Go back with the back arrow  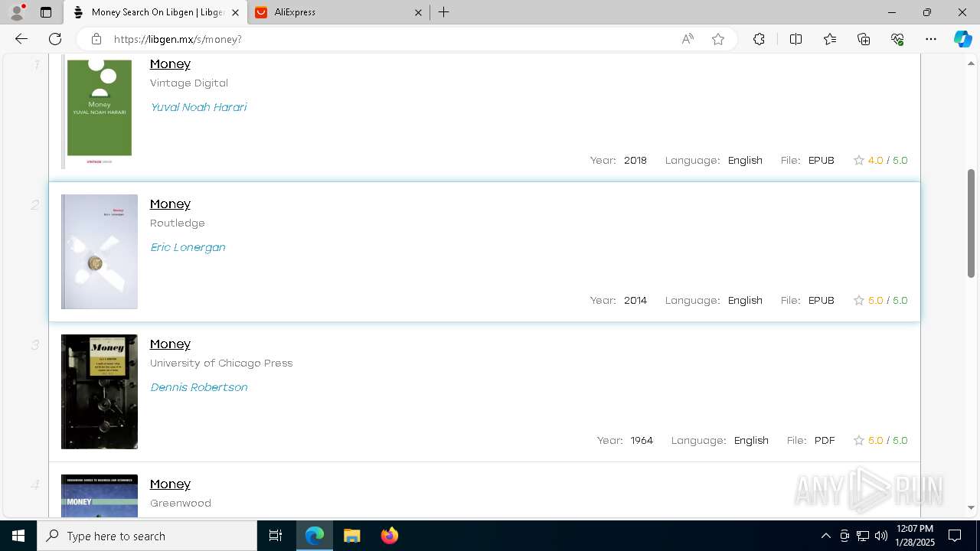pyautogui.click(x=21, y=39)
